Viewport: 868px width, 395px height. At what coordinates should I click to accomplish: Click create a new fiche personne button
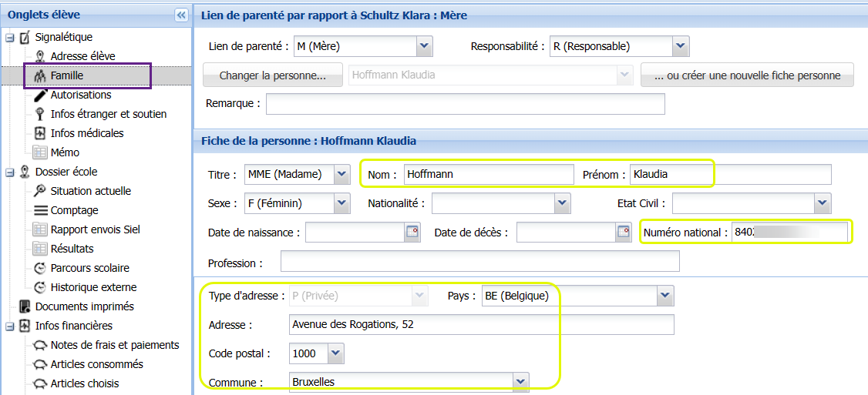coord(747,75)
